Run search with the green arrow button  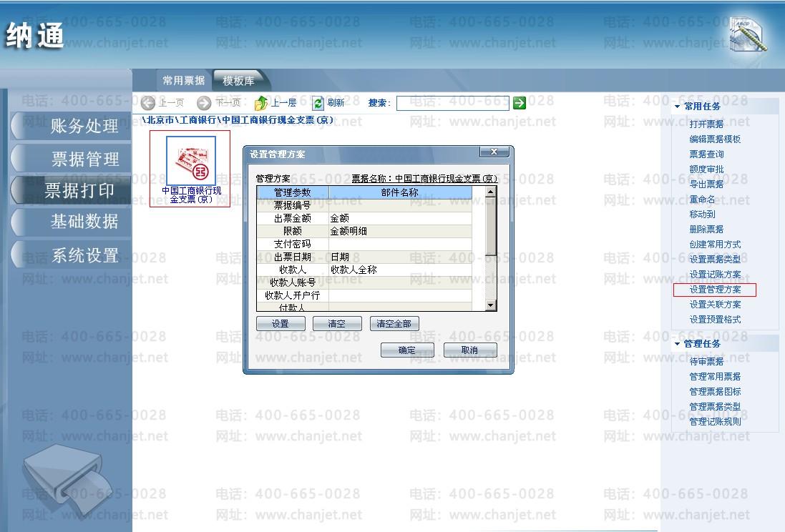click(x=520, y=103)
